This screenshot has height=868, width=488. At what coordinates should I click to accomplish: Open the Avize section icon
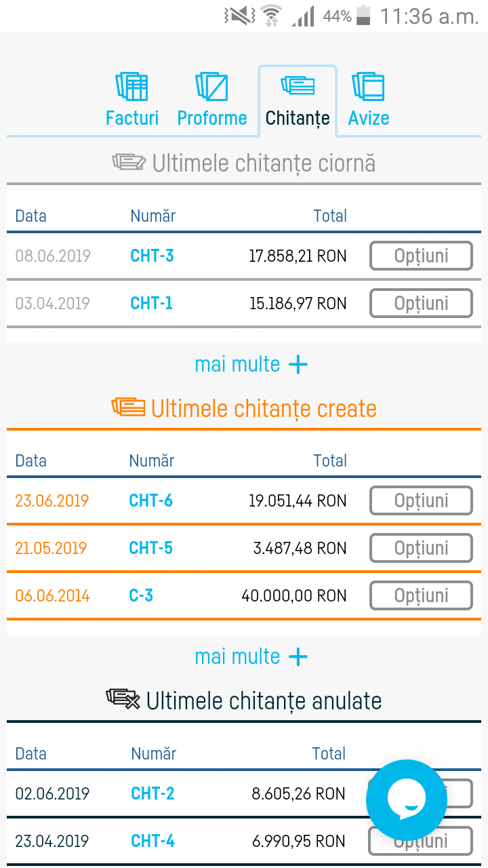tap(368, 87)
